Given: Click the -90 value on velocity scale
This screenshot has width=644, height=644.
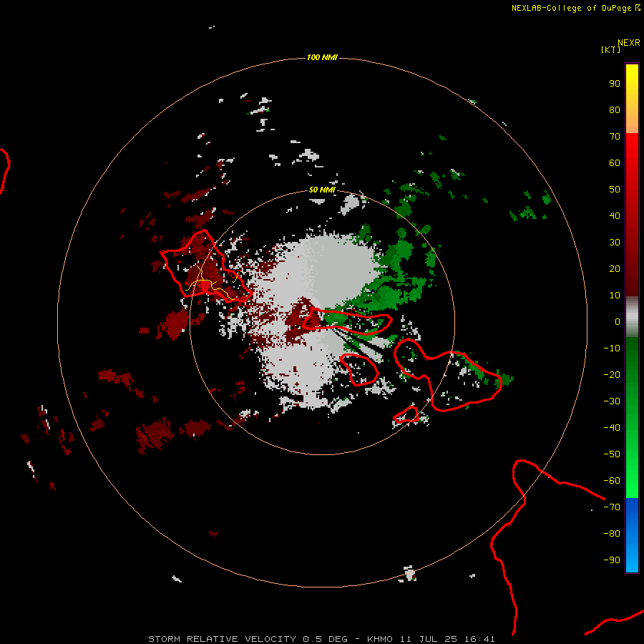Looking at the screenshot, I should click(612, 560).
